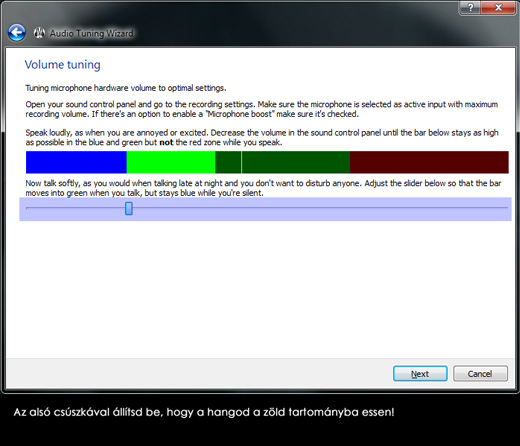520x446 pixels.
Task: Click the slider thumb handle
Action: click(x=129, y=208)
